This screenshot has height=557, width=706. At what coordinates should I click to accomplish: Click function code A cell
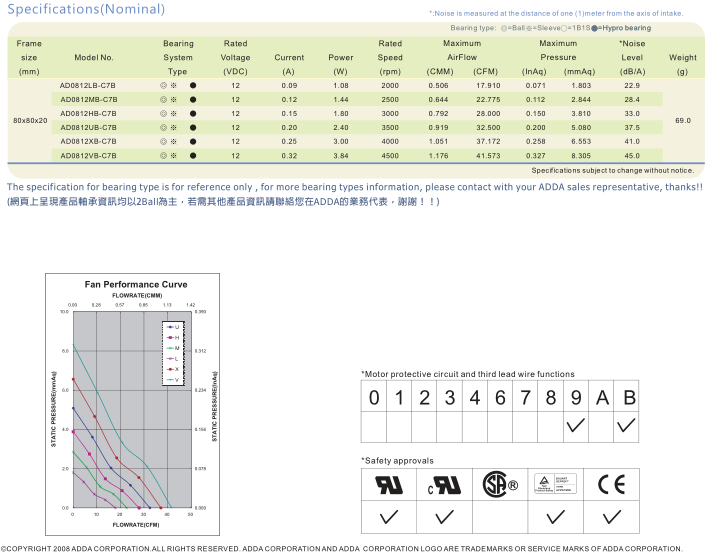point(602,396)
